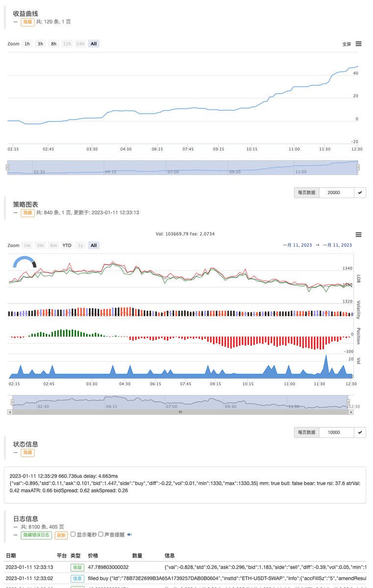The image size is (373, 588).
Task: Click Vol: 103669.79 Fee: 2.0734 title
Action: coord(185,234)
